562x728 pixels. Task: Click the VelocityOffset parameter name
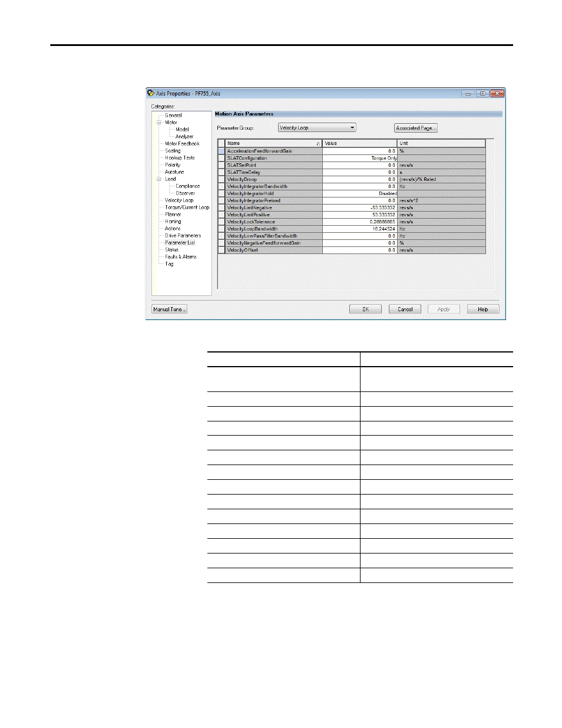point(243,250)
